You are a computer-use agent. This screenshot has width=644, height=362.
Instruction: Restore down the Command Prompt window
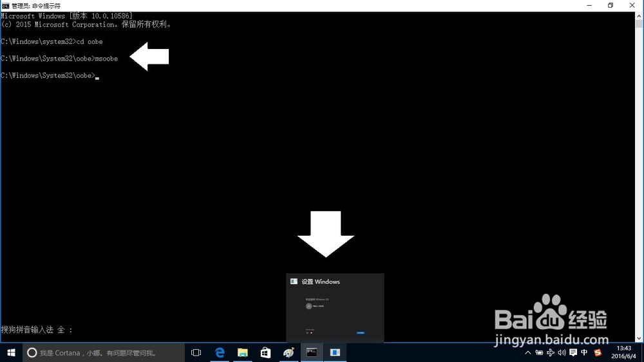(611, 5)
